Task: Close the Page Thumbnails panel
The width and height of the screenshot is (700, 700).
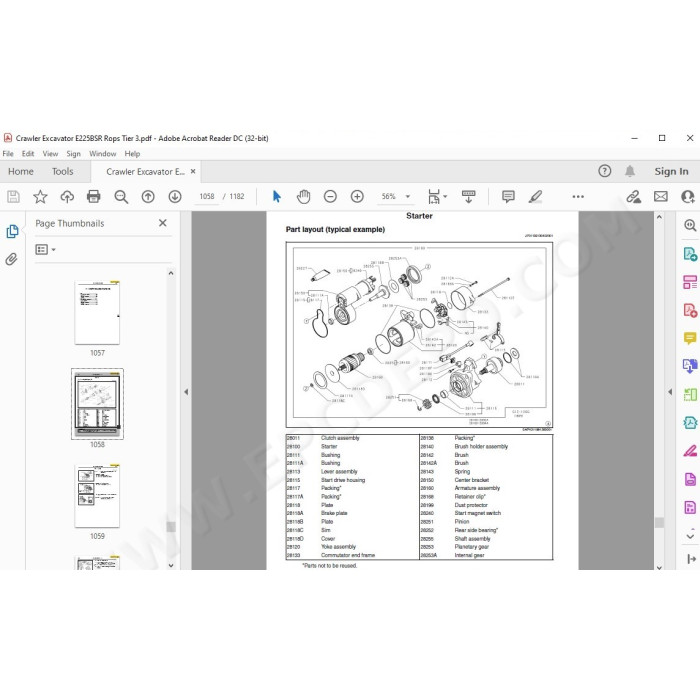Action: coord(163,223)
